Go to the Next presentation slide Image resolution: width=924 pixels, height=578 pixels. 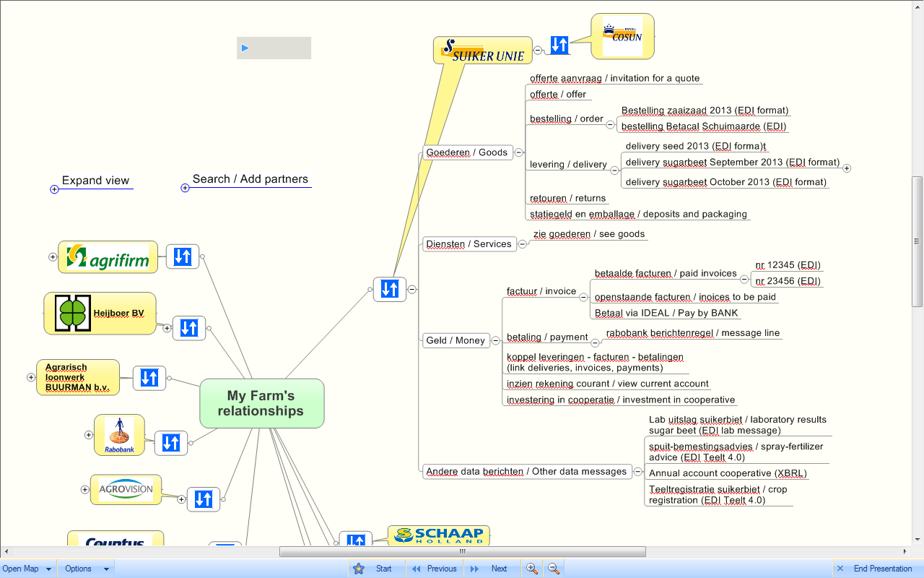coord(491,569)
